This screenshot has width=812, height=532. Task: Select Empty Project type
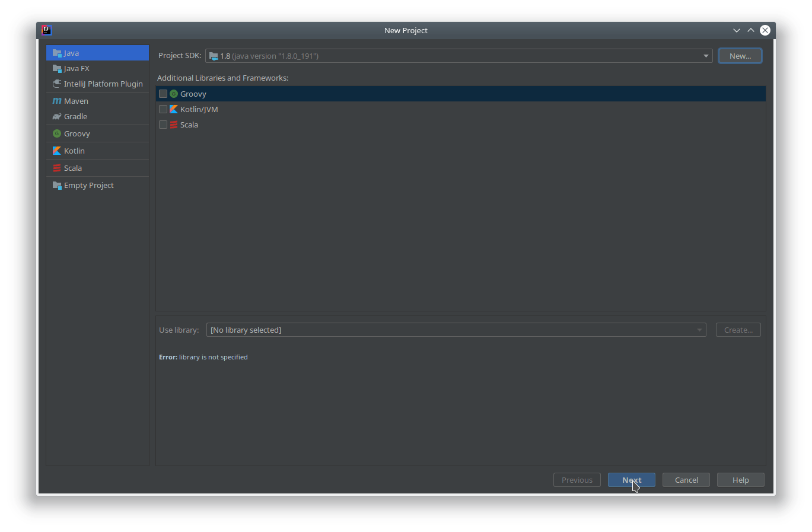pyautogui.click(x=98, y=185)
